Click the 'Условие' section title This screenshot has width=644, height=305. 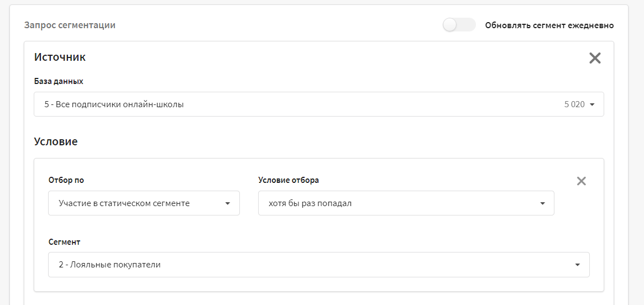click(x=56, y=142)
